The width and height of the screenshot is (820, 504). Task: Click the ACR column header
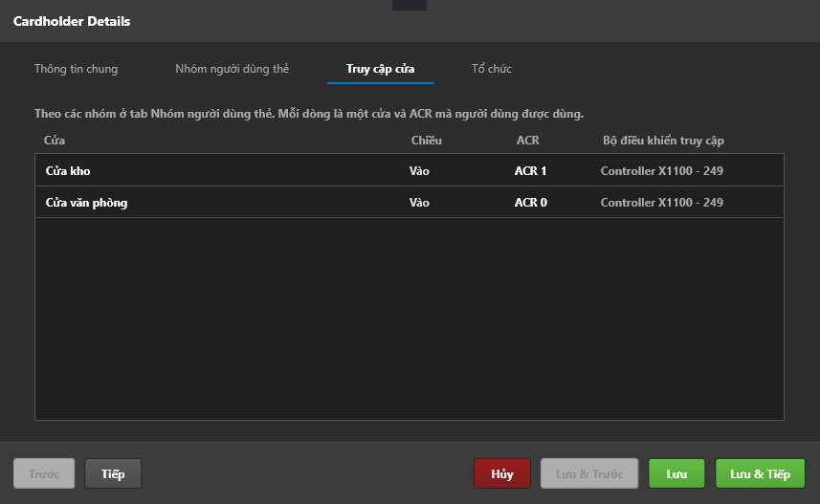click(x=527, y=141)
